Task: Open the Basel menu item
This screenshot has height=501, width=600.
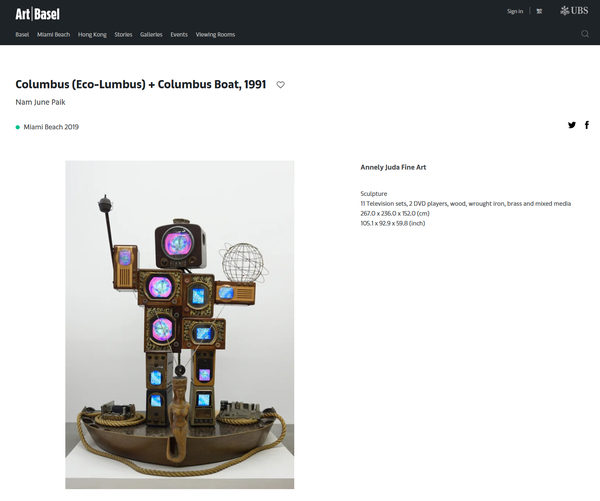Action: (22, 34)
